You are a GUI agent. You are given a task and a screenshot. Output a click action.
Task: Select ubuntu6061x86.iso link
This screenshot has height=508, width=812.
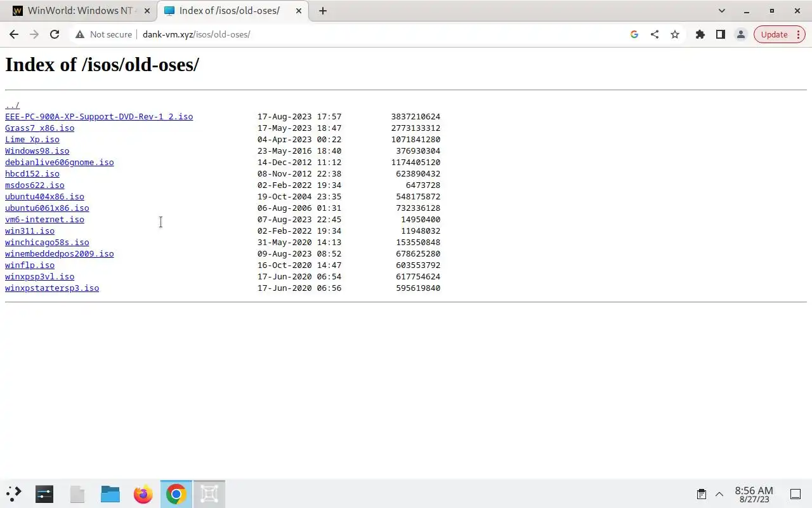47,208
